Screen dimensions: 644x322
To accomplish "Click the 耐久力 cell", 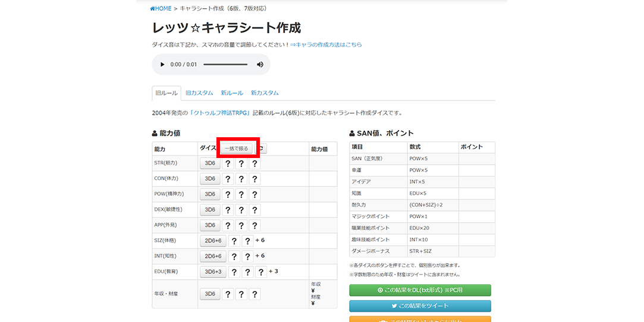I will 378,205.
